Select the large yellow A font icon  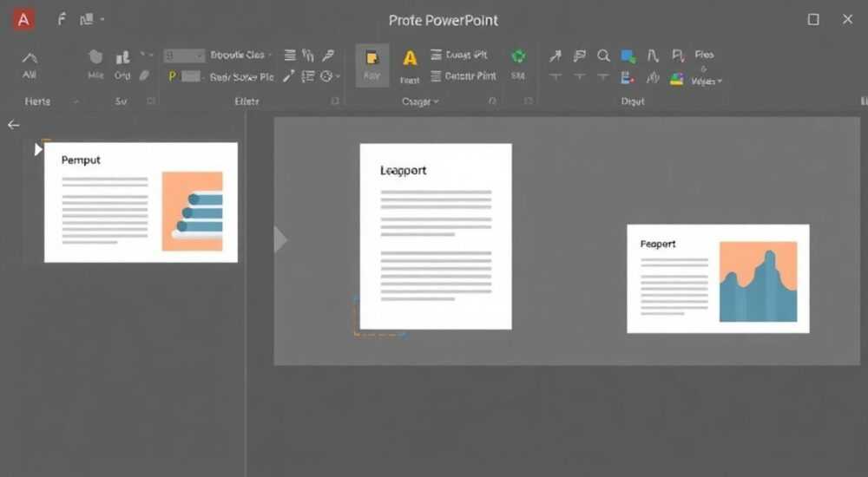(x=410, y=58)
